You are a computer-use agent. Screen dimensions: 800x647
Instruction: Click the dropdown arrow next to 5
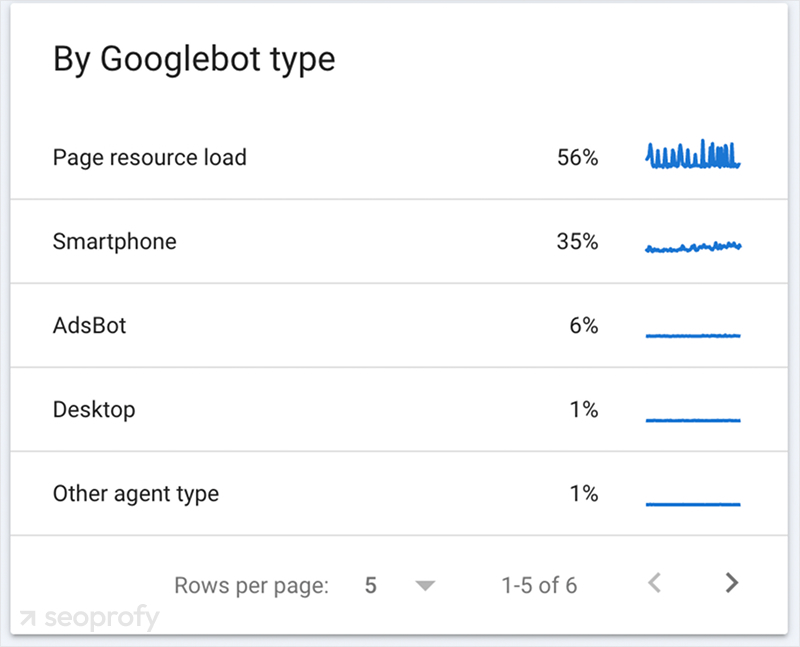[x=426, y=585]
